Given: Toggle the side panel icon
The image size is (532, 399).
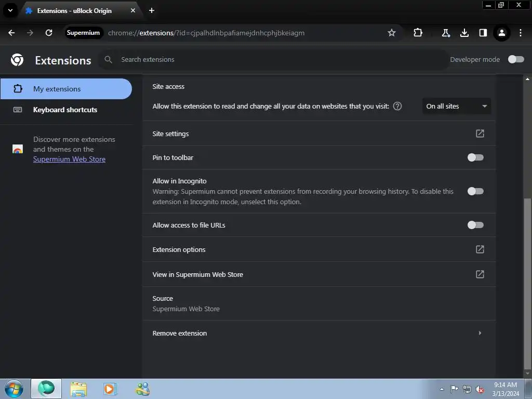Looking at the screenshot, I should coord(483,33).
